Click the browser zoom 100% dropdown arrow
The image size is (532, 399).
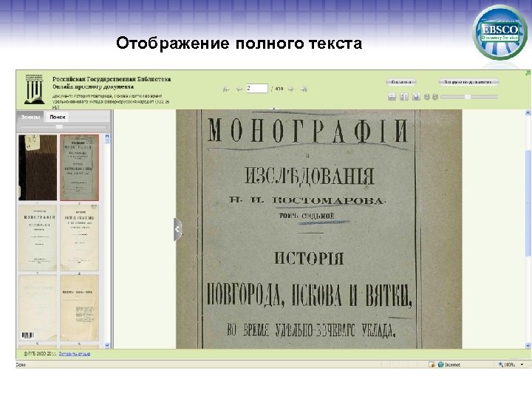point(522,365)
